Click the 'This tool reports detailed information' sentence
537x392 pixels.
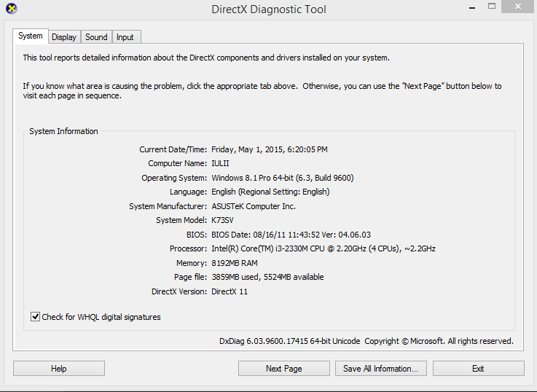tap(206, 58)
